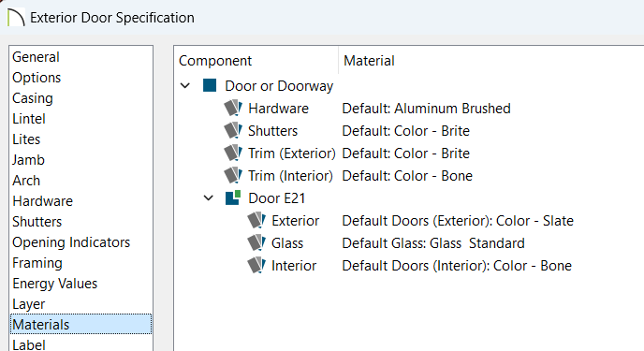This screenshot has height=351, width=644.
Task: Select the Materials panel
Action: tap(80, 324)
